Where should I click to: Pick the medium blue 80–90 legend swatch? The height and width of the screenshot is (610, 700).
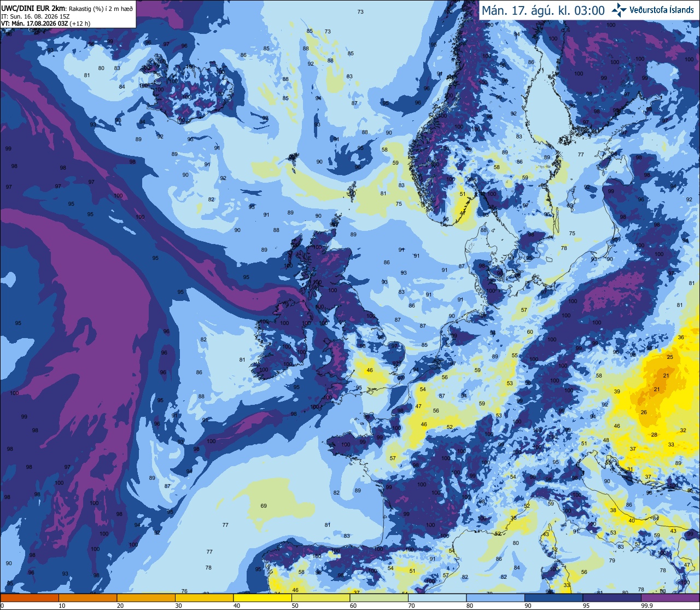click(495, 597)
